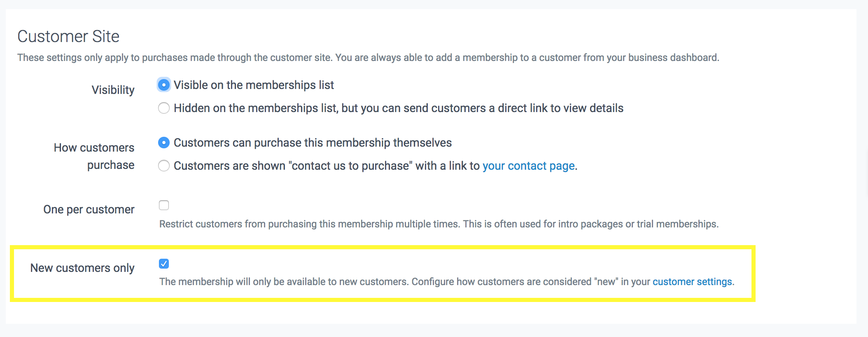Screen dimensions: 868x337
Task: Click the "These settings only apply" description text
Action: [x=368, y=58]
